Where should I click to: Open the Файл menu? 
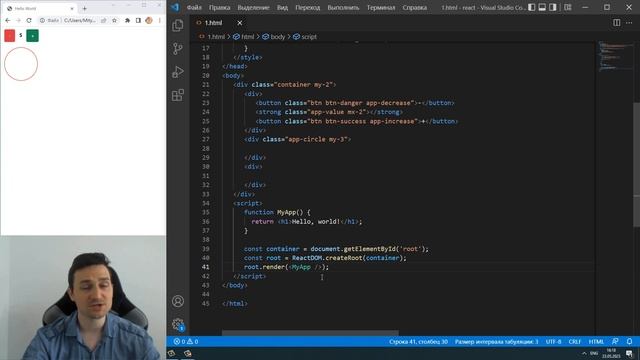pyautogui.click(x=194, y=7)
